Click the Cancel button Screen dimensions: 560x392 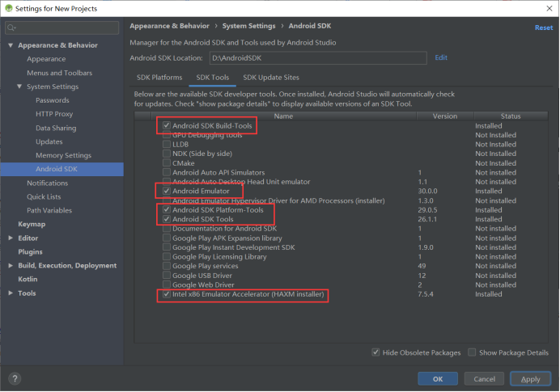(484, 379)
